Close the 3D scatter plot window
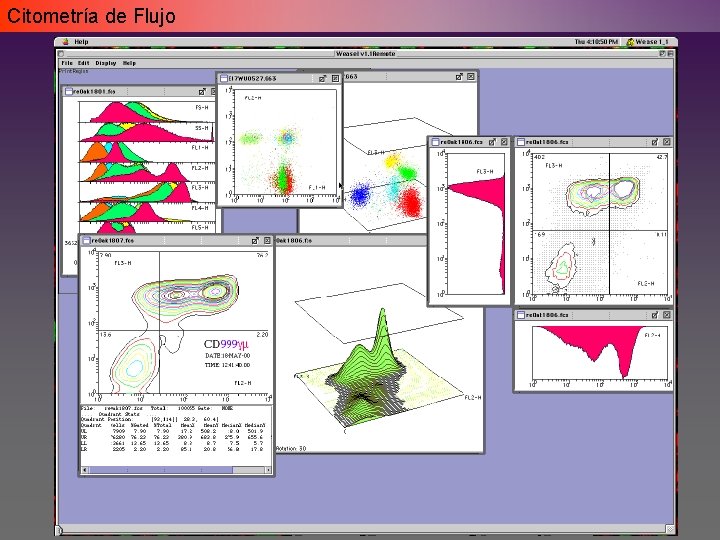Screen dimensions: 720x540 pos(471,77)
